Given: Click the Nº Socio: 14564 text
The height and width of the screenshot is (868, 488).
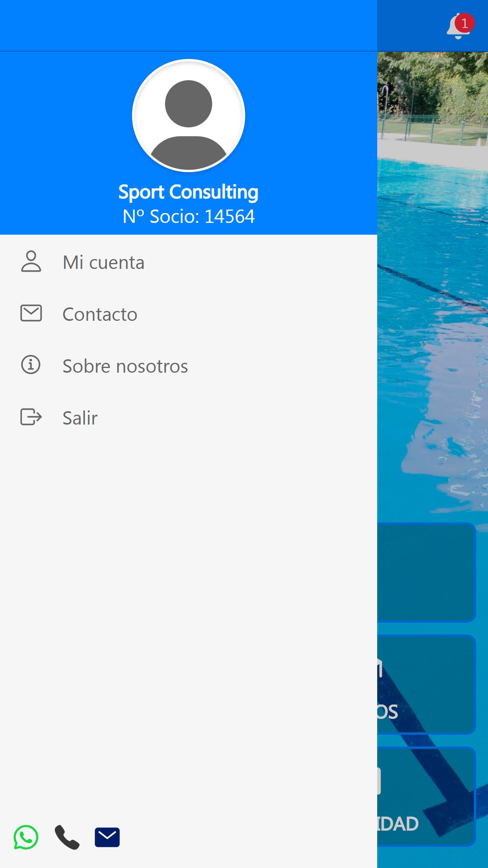Looking at the screenshot, I should pos(189,216).
